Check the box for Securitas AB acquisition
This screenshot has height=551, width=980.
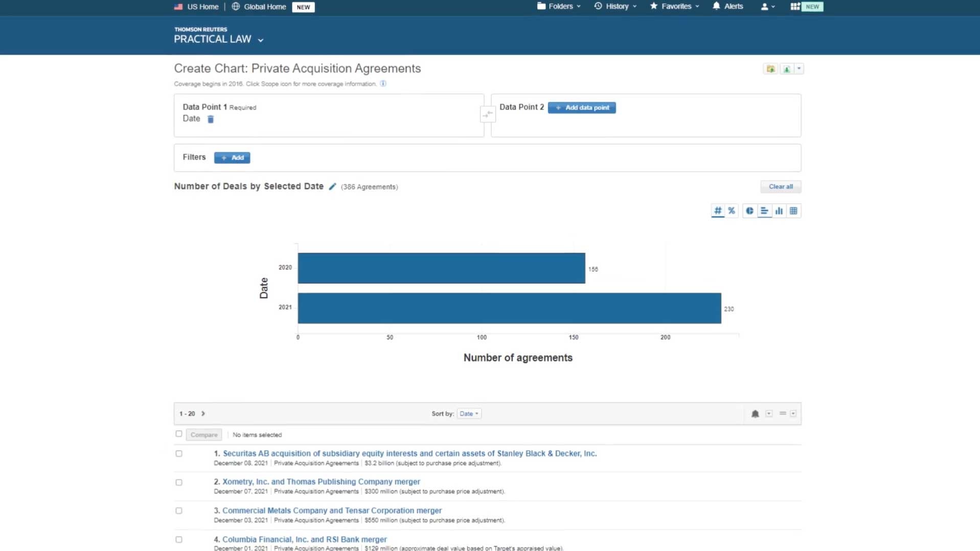(178, 453)
